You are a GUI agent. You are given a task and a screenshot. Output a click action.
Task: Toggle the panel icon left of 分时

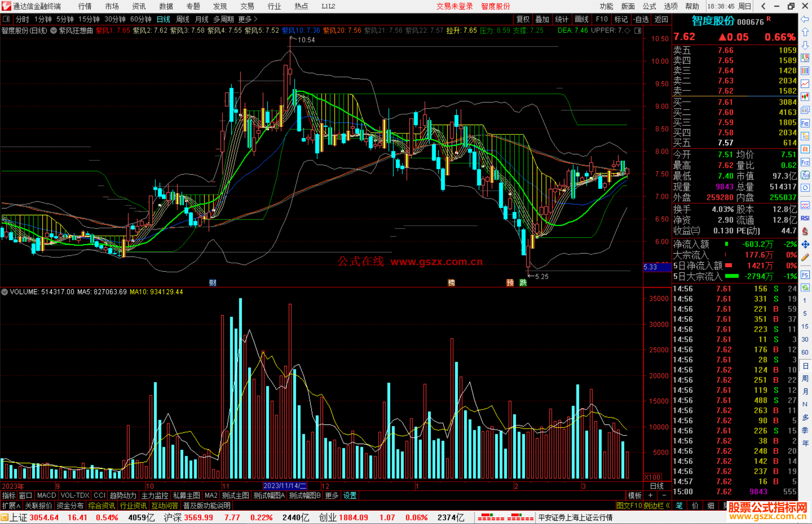(x=6, y=19)
